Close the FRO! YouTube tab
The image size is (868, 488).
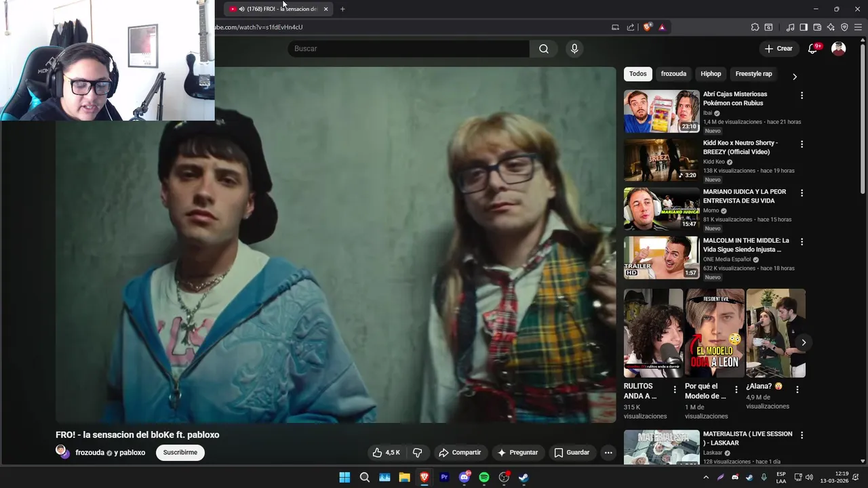pyautogui.click(x=325, y=9)
